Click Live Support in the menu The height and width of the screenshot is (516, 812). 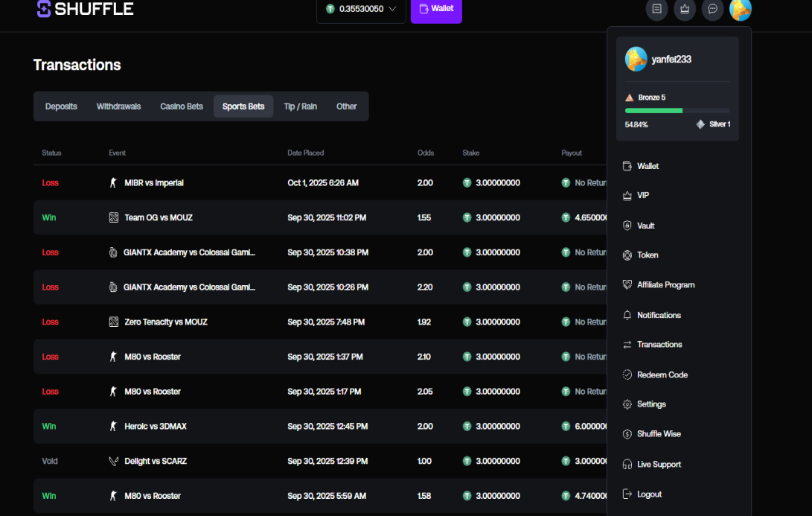pos(659,464)
